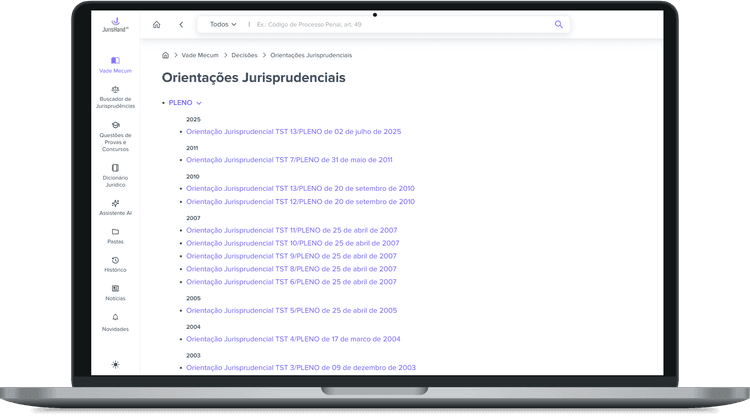Open OJ TST 5/PLENO de 25 de abril de 2005
Viewport: 750px width, 416px height.
click(292, 310)
